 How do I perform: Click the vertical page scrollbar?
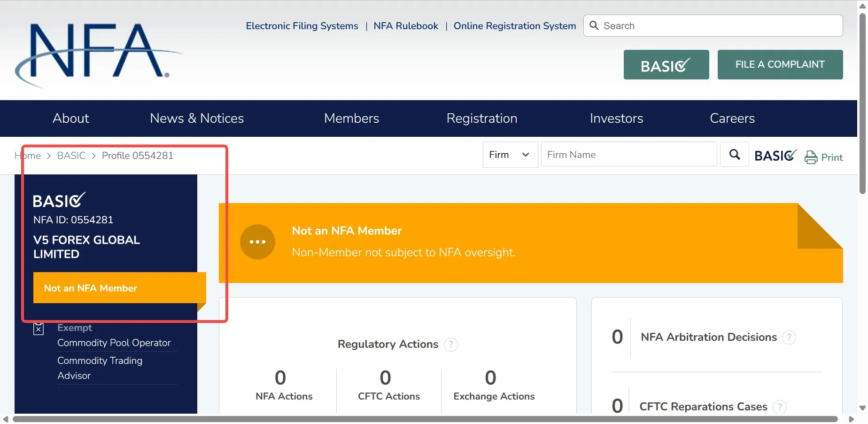click(862, 103)
